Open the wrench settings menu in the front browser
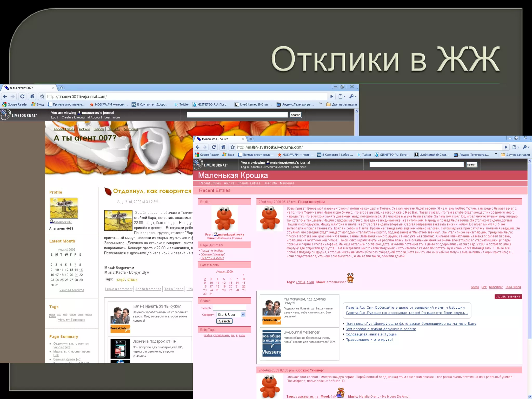This screenshot has height=399, width=532. pos(525,147)
